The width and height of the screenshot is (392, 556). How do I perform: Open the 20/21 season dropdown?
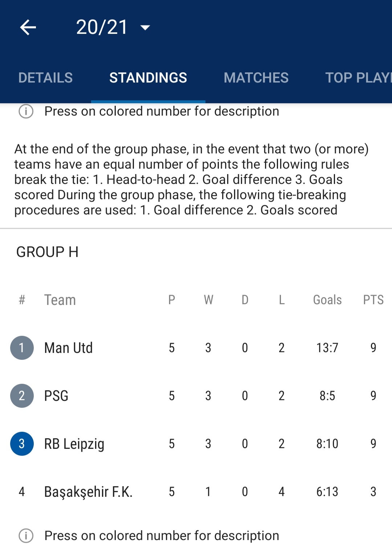click(x=113, y=27)
